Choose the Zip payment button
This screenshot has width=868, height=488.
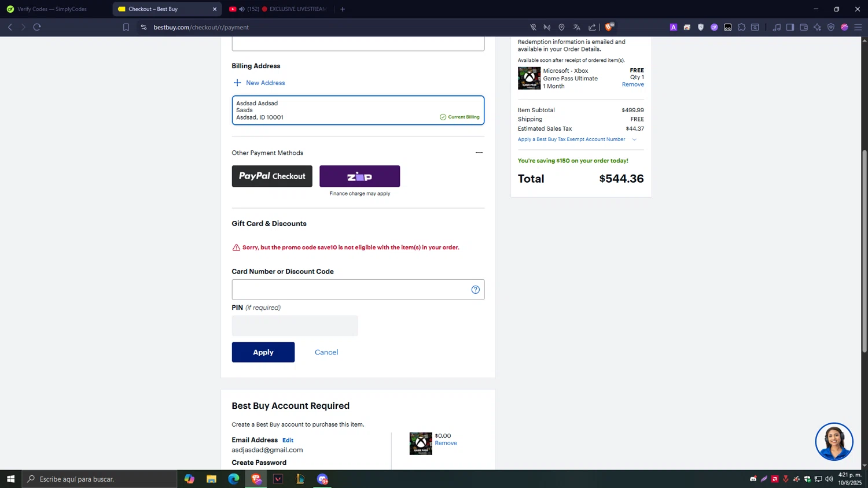pos(359,176)
